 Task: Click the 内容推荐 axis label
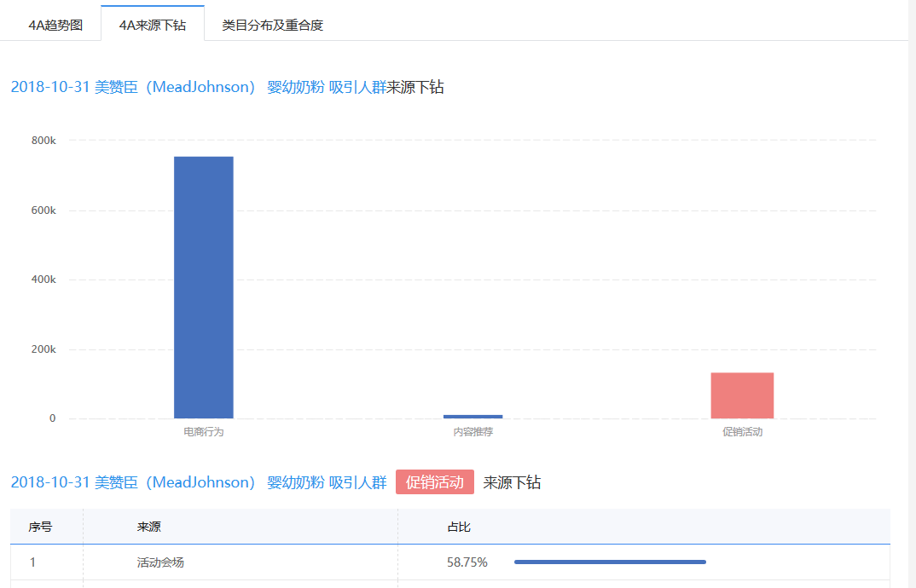(472, 432)
